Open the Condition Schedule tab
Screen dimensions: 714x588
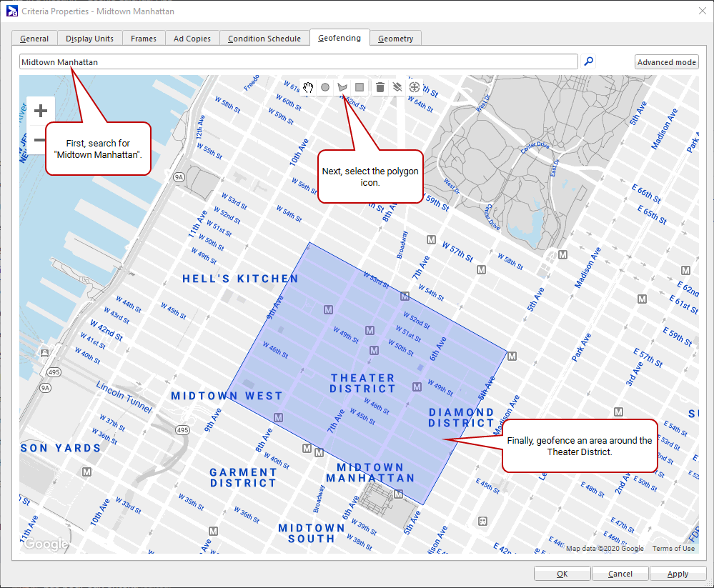coord(264,39)
